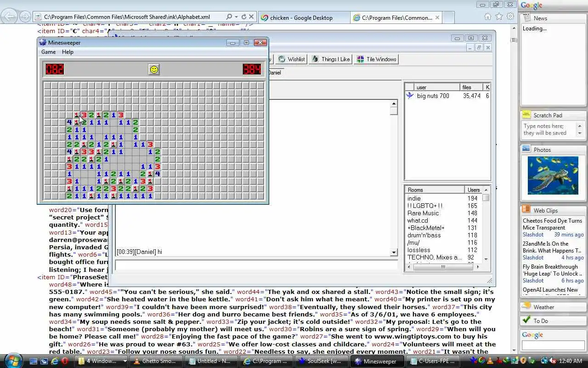
Task: Open the Game menu in Minesweeper
Action: point(48,52)
